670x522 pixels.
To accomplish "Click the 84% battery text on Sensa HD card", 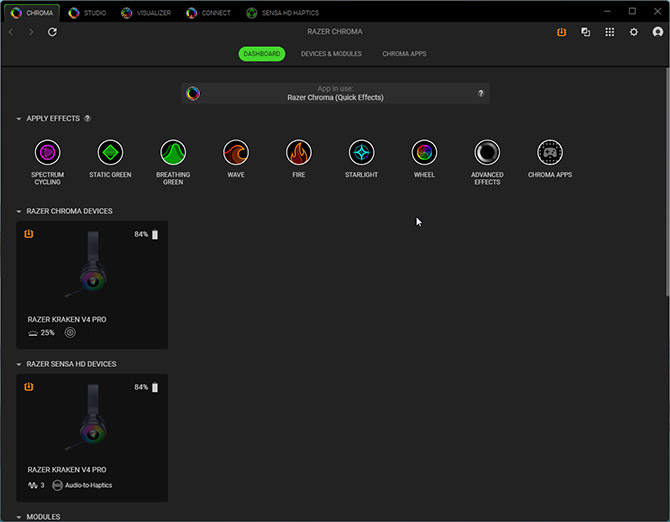I will [141, 387].
